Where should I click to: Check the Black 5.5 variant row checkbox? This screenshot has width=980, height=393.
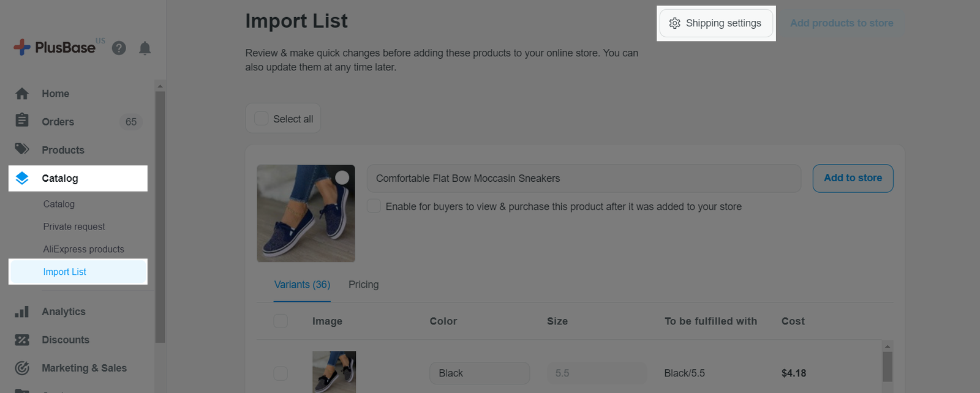click(281, 373)
